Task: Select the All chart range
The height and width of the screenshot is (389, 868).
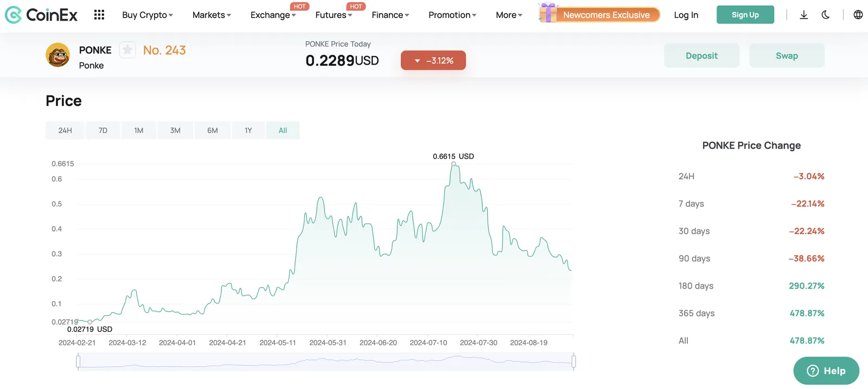Action: (x=283, y=130)
